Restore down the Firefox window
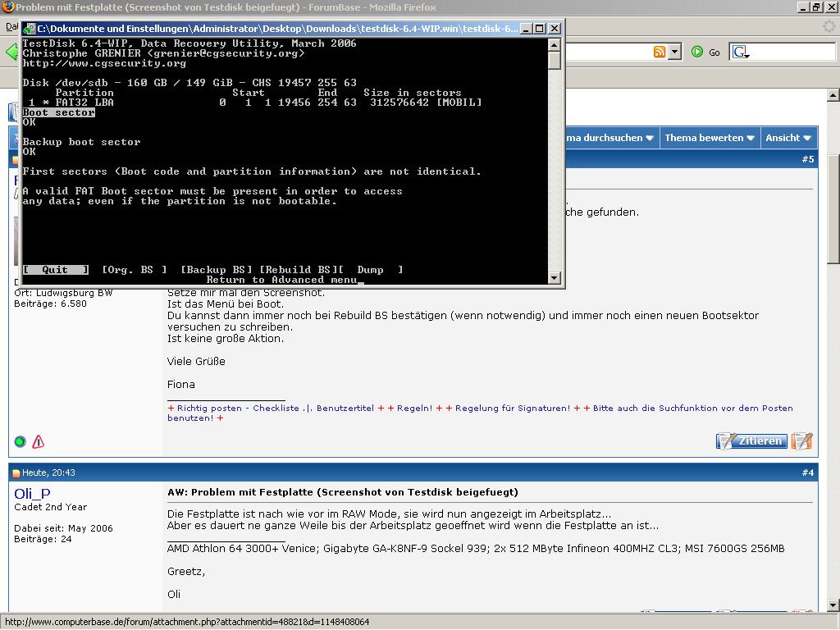The width and height of the screenshot is (840, 630). [x=816, y=7]
